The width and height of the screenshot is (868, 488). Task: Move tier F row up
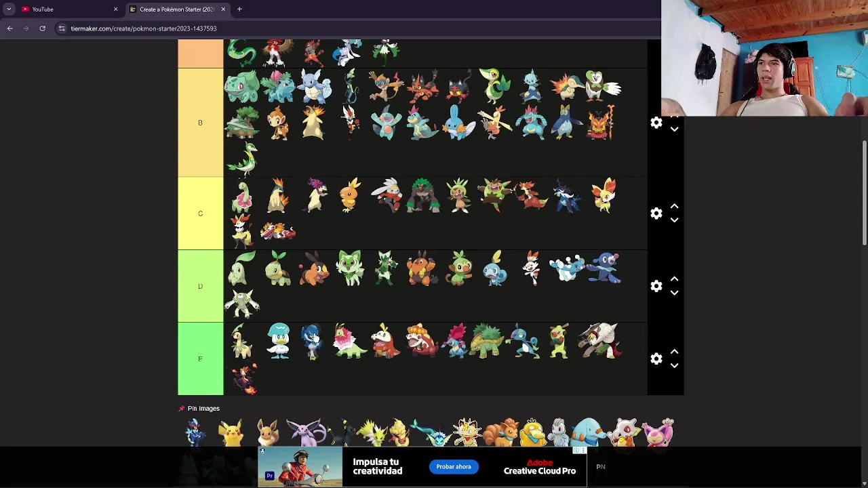tap(674, 351)
